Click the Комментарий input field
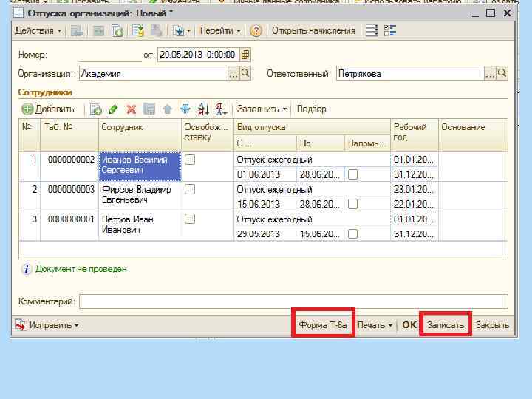532x399 pixels. pyautogui.click(x=293, y=301)
